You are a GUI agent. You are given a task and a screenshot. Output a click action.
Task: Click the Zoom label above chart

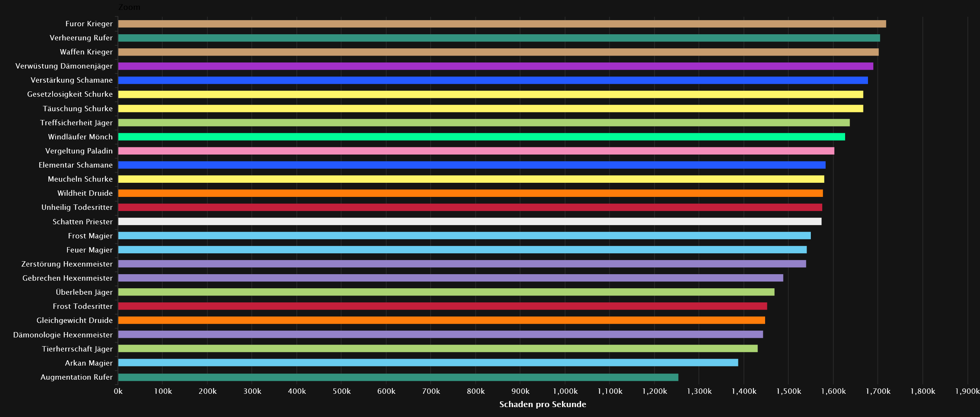(x=129, y=7)
